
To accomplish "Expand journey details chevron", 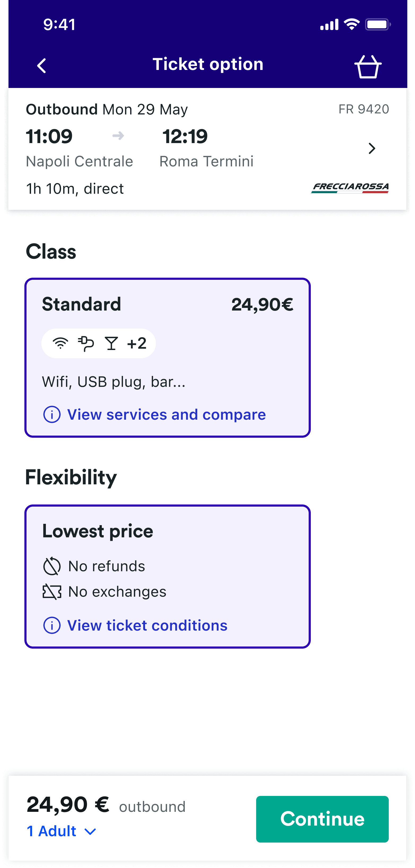I will point(372,148).
